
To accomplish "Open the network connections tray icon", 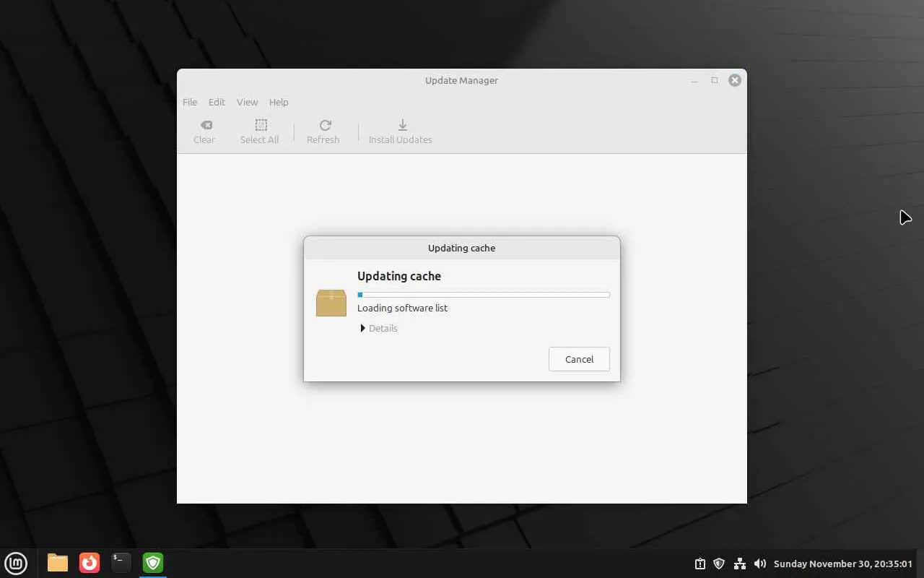I will 740,564.
